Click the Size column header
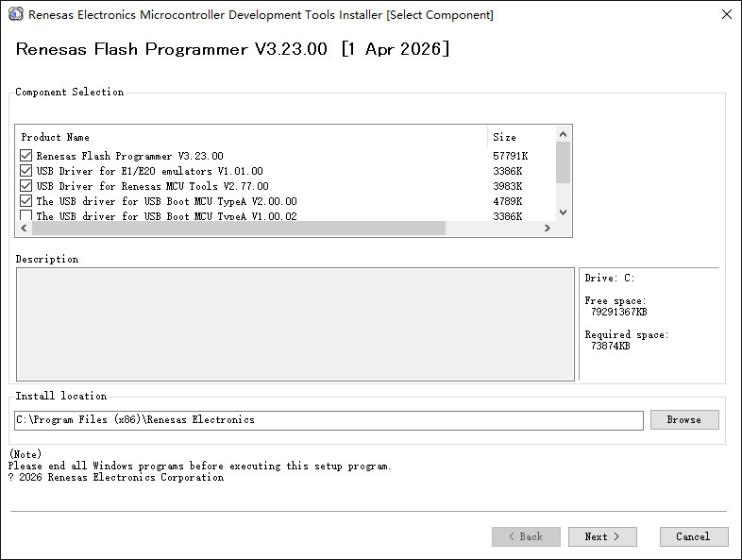This screenshot has height=560, width=742. point(522,137)
